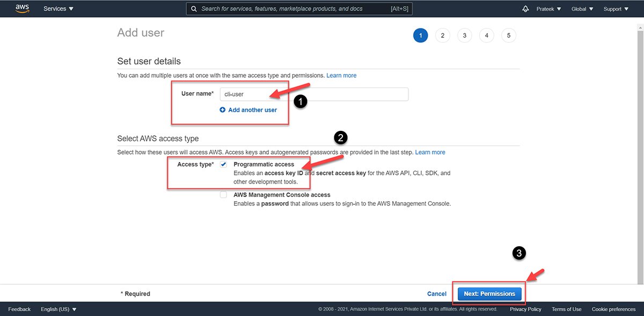Screen dimensions: 644x316
Task: Click the search magnifier icon
Action: click(194, 9)
